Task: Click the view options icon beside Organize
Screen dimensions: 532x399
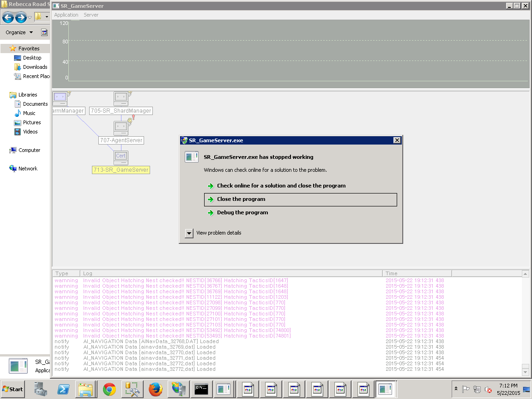Action: 44,32
